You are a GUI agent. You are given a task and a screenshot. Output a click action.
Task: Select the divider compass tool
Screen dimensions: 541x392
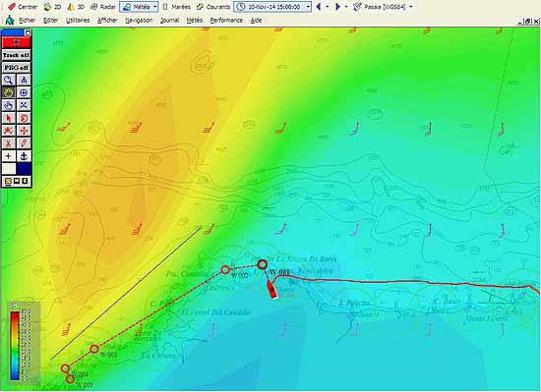pyautogui.click(x=24, y=81)
